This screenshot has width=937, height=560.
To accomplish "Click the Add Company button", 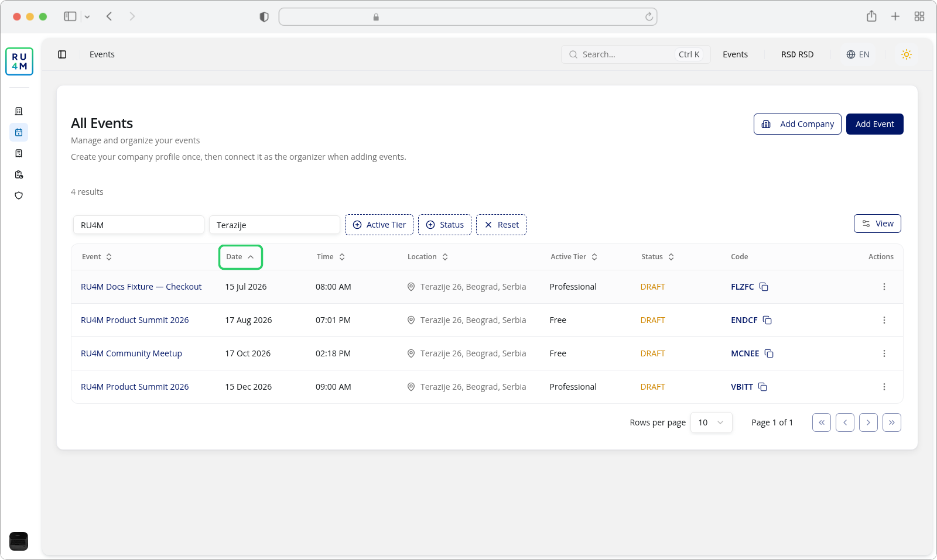I will [x=798, y=124].
